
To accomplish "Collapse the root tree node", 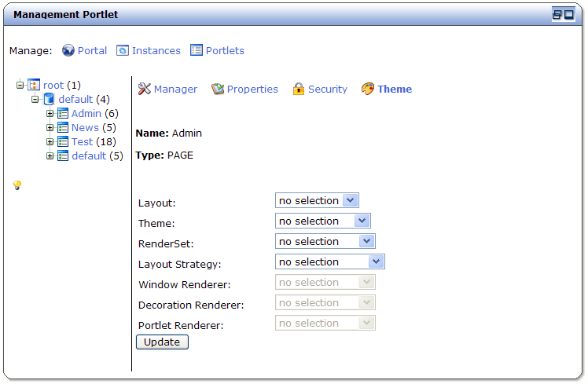I will [20, 85].
